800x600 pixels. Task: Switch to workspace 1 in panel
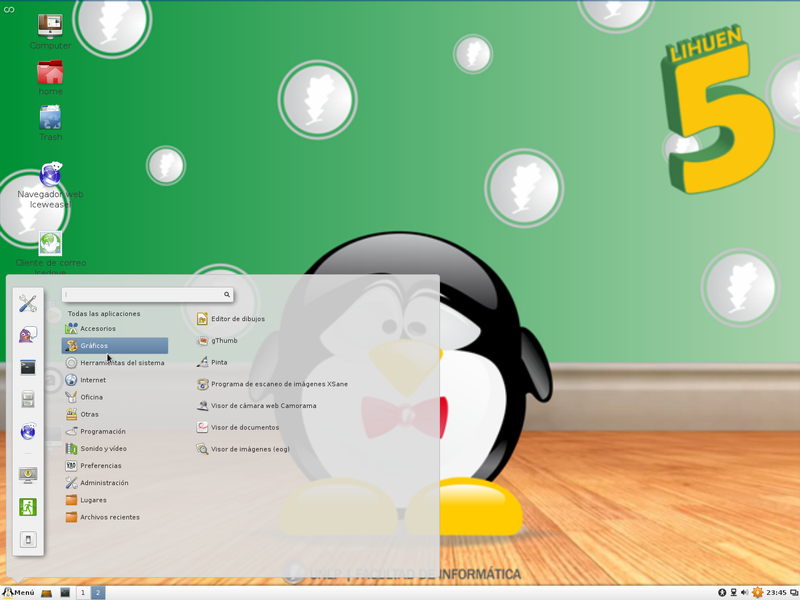(82, 593)
